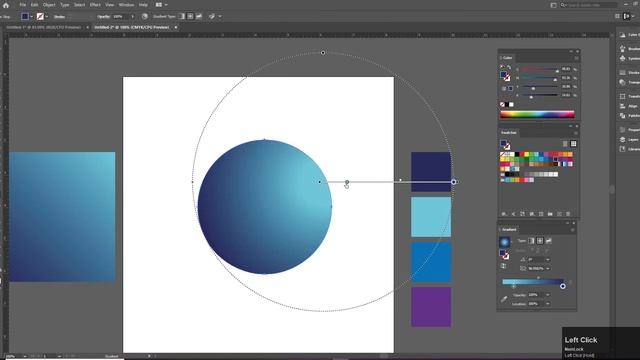Open the aspect ratio dropdown in Gradient panel
This screenshot has height=360, width=640.
[548, 269]
